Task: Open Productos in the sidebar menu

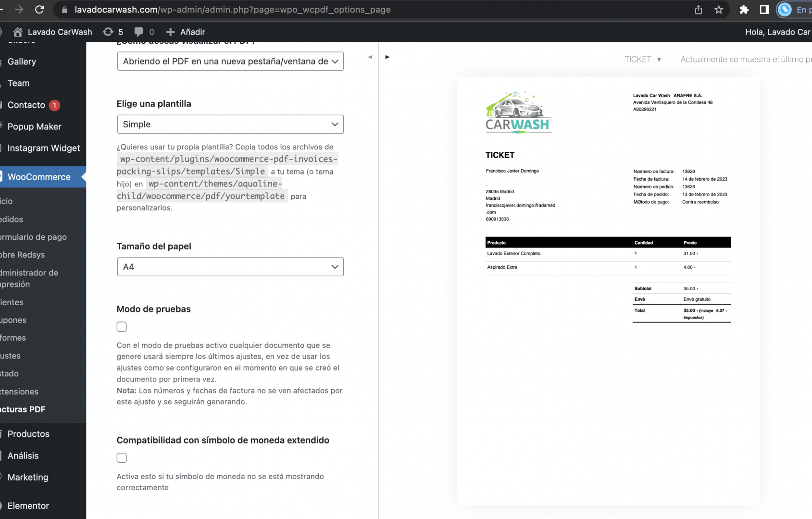Action: click(x=28, y=434)
